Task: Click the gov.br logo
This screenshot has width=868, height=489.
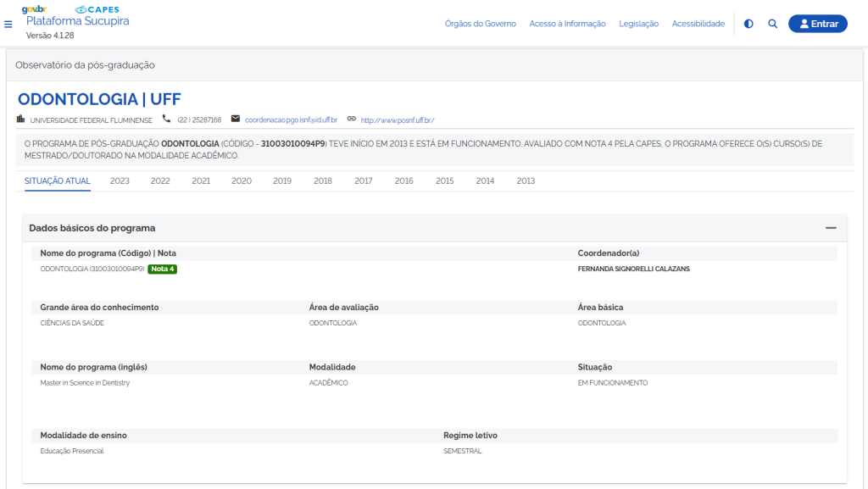Action: click(x=34, y=8)
